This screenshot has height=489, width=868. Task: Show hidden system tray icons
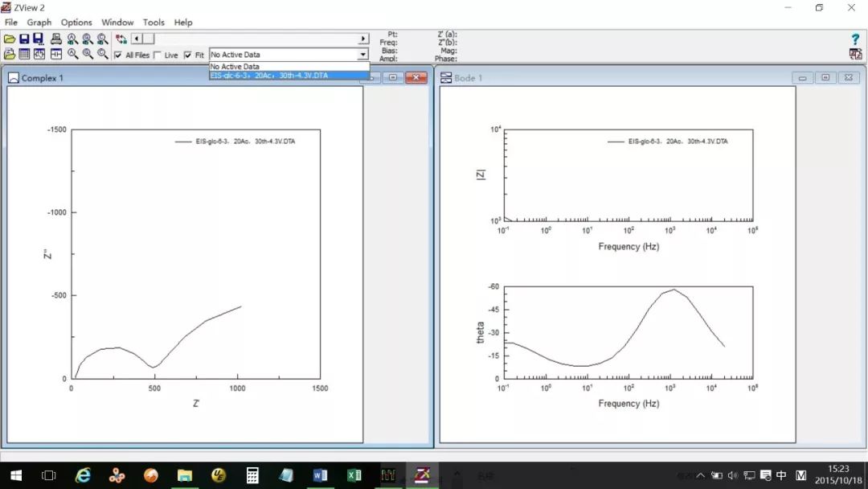[x=700, y=475]
